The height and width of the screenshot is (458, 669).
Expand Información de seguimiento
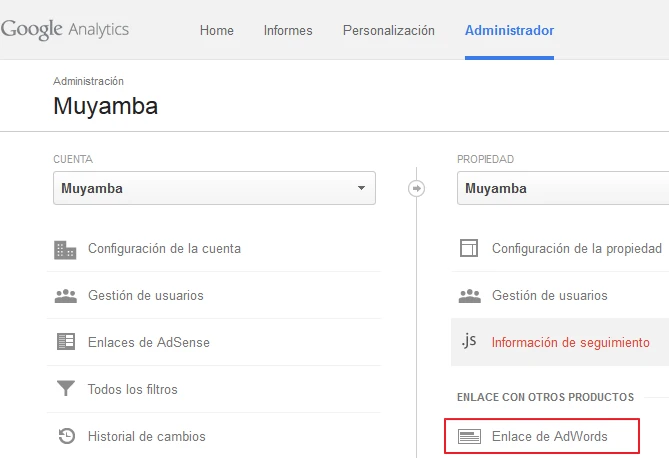[x=570, y=342]
